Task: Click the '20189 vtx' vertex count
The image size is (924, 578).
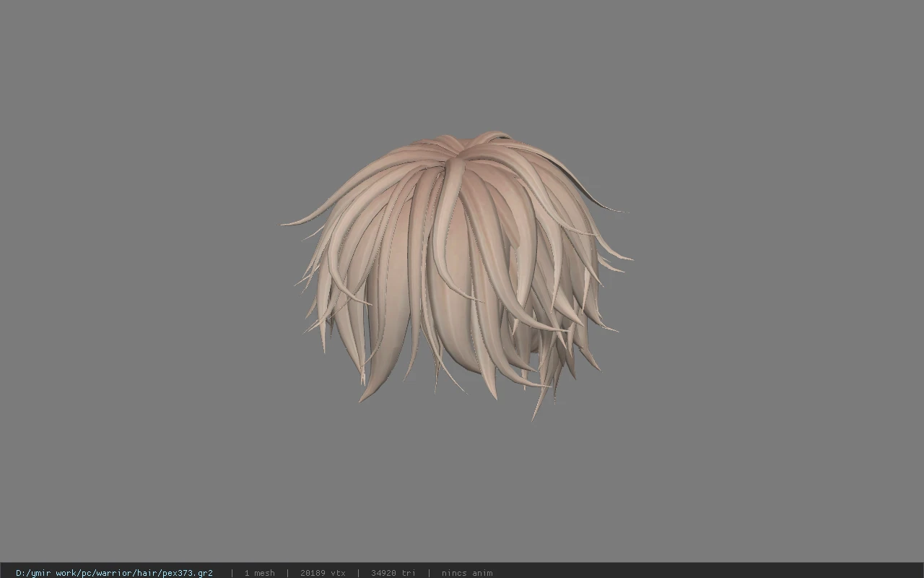Action: pos(323,573)
